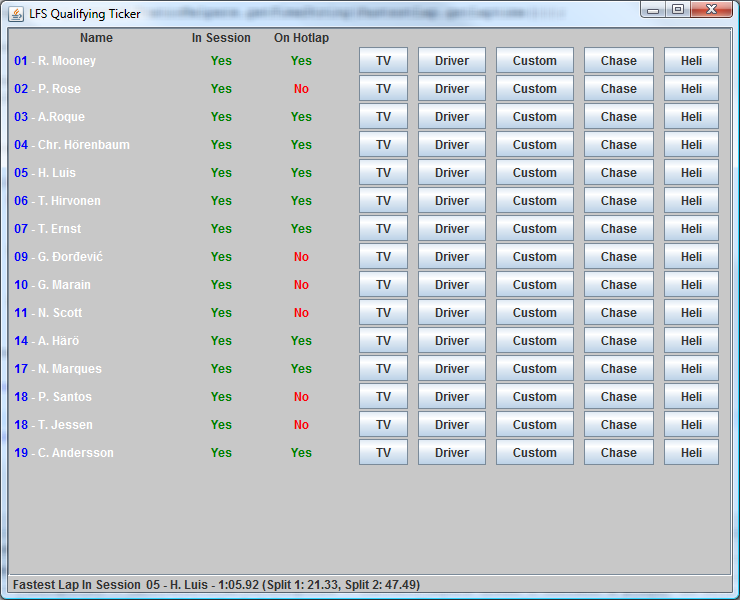This screenshot has width=740, height=600.
Task: Choose TV camera for N. Scott
Action: coord(383,313)
